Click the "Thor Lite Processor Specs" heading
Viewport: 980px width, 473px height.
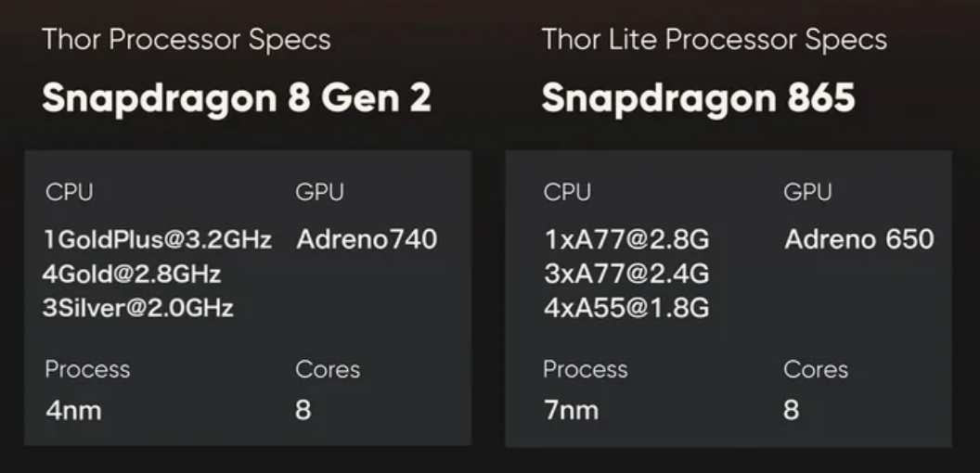click(714, 41)
